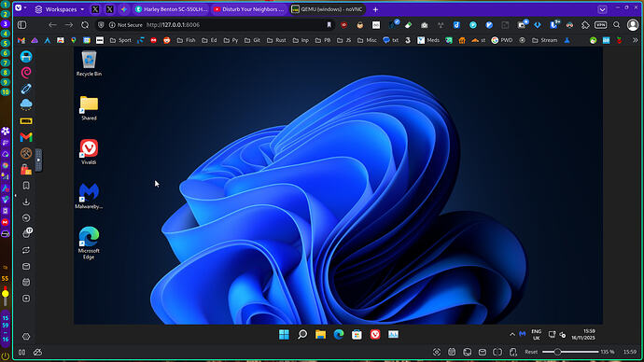644x362 pixels.
Task: Select the Vivaldi desktop shortcut
Action: point(89,152)
